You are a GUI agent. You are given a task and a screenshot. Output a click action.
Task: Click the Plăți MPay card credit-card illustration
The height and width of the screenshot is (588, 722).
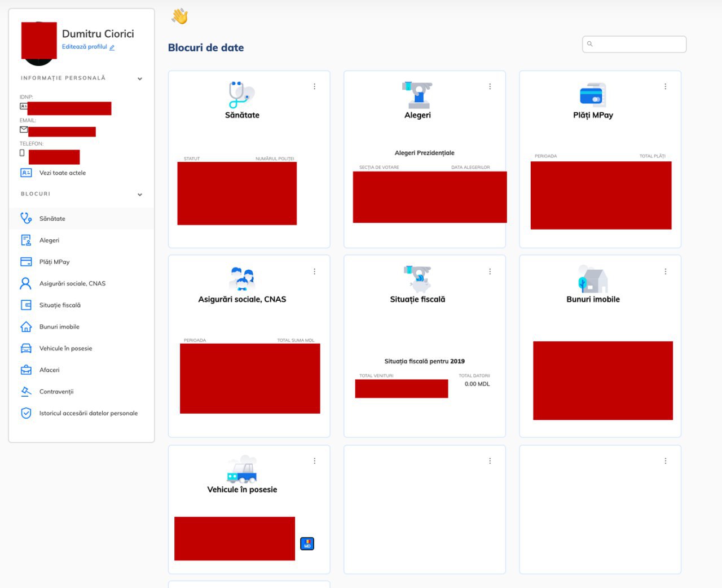[593, 95]
